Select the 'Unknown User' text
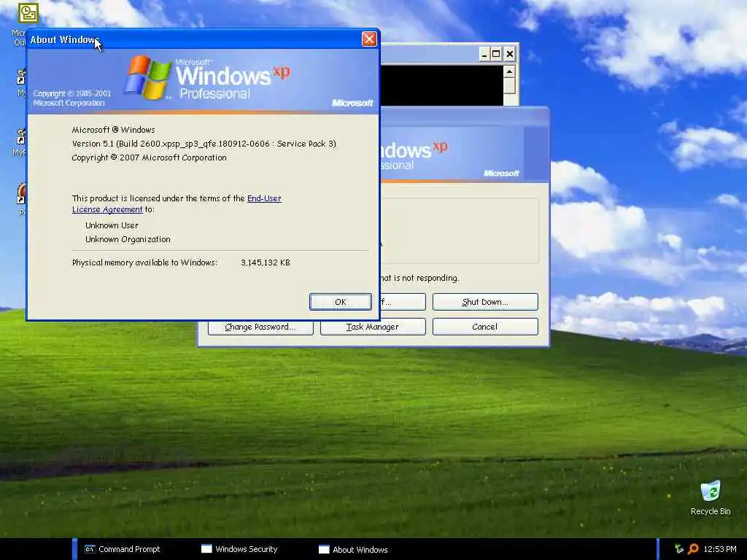 coord(112,225)
